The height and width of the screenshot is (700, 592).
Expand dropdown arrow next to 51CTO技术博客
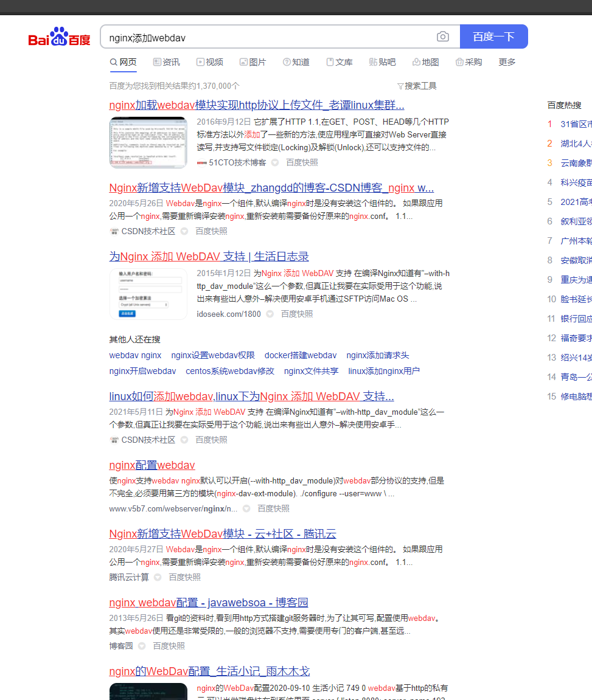click(x=275, y=162)
